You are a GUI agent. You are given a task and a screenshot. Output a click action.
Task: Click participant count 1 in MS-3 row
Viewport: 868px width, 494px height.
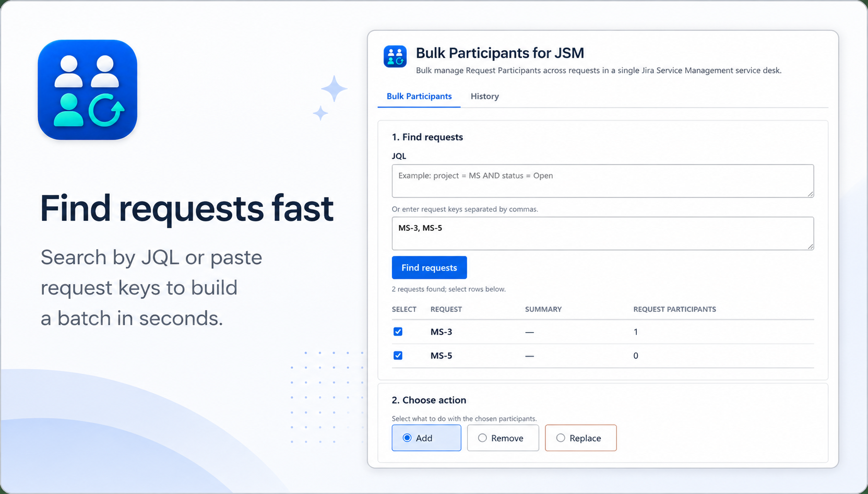tap(635, 332)
